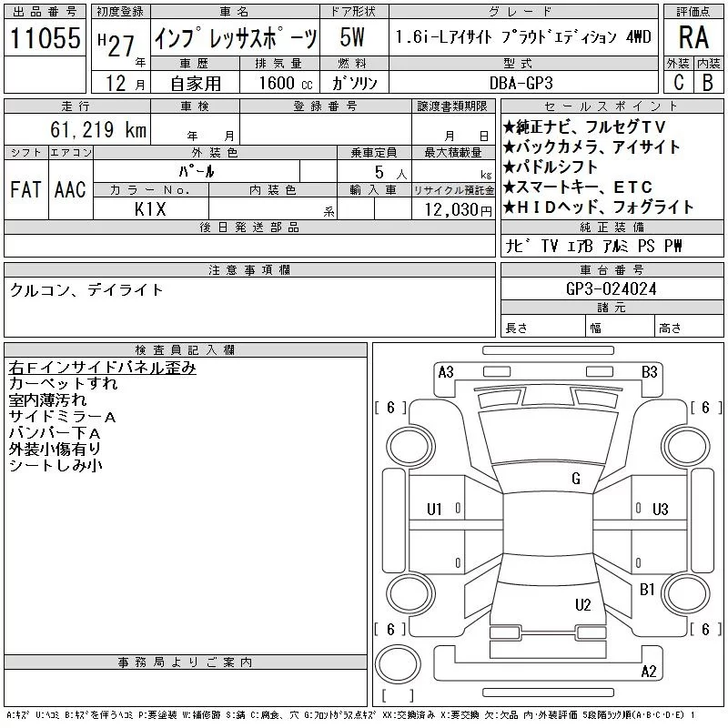Screen dimensions: 728x728
Task: Click the G windshield mark on diagram
Action: 576,479
